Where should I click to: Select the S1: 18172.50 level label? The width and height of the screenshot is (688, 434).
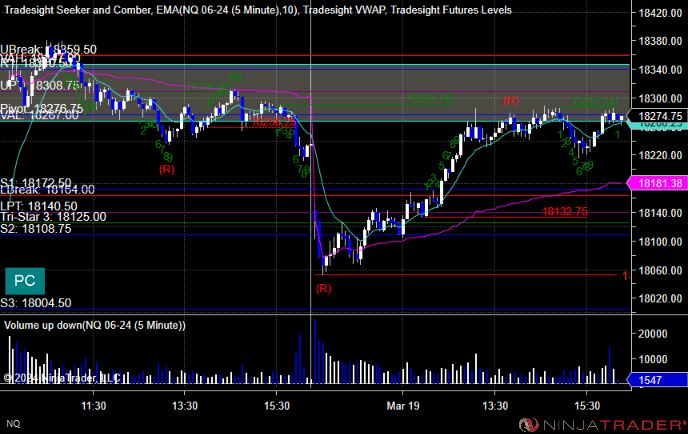pos(36,183)
